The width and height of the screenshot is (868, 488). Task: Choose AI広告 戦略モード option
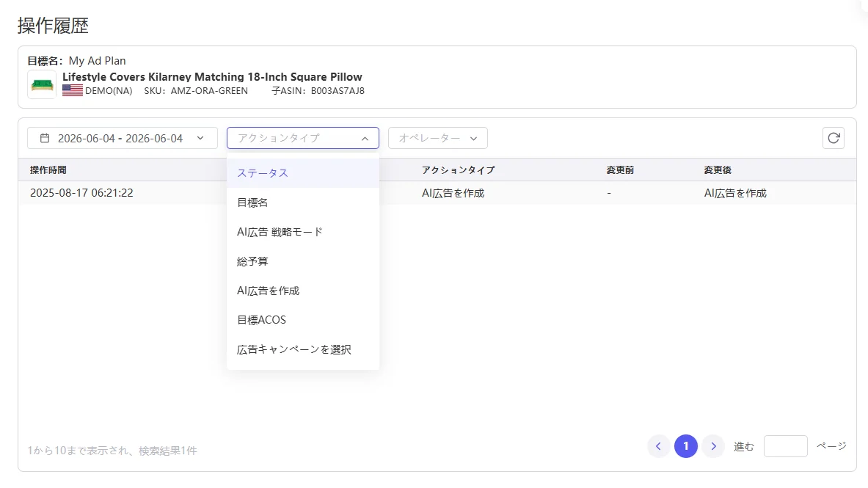coord(303,232)
